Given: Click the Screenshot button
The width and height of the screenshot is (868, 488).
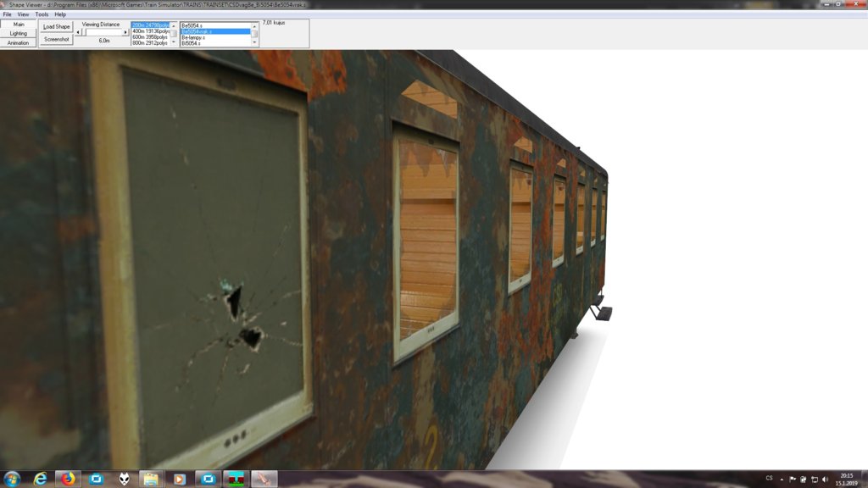Looking at the screenshot, I should coord(57,39).
